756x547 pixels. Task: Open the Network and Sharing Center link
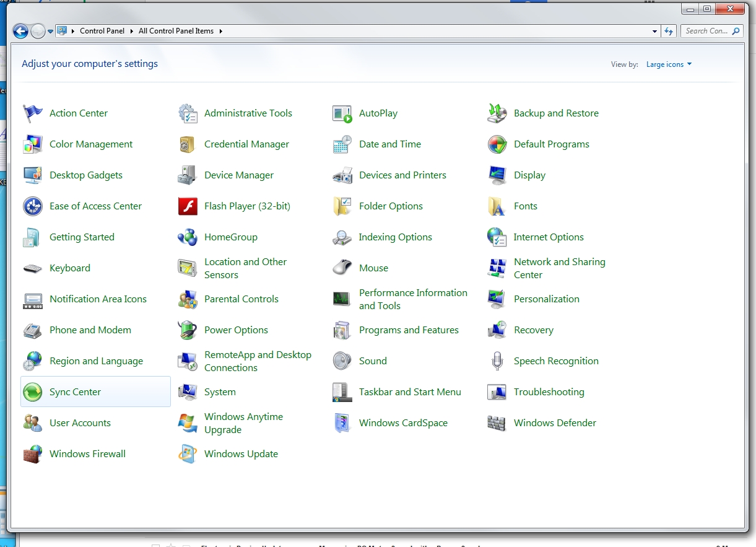pyautogui.click(x=560, y=268)
